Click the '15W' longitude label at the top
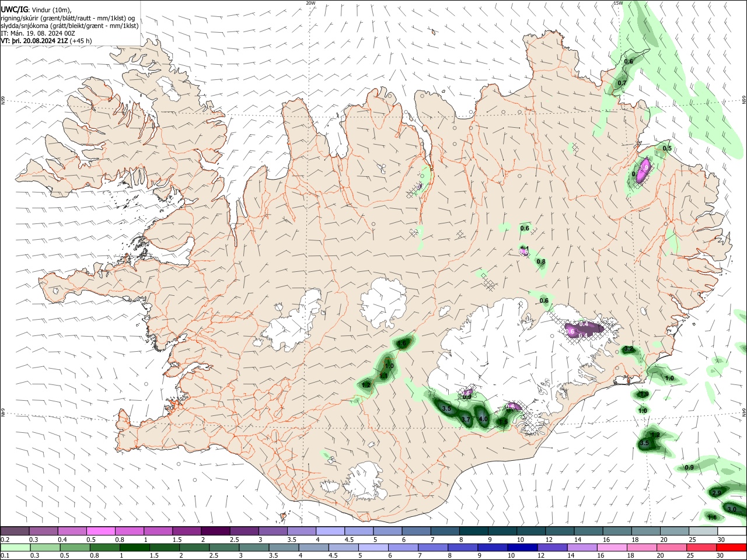 [618, 3]
